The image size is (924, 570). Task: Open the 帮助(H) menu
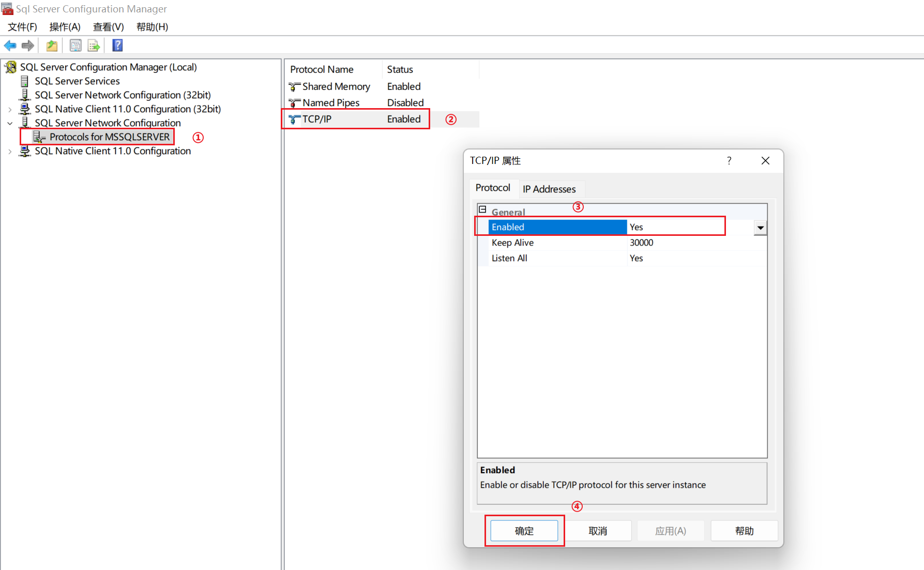153,27
